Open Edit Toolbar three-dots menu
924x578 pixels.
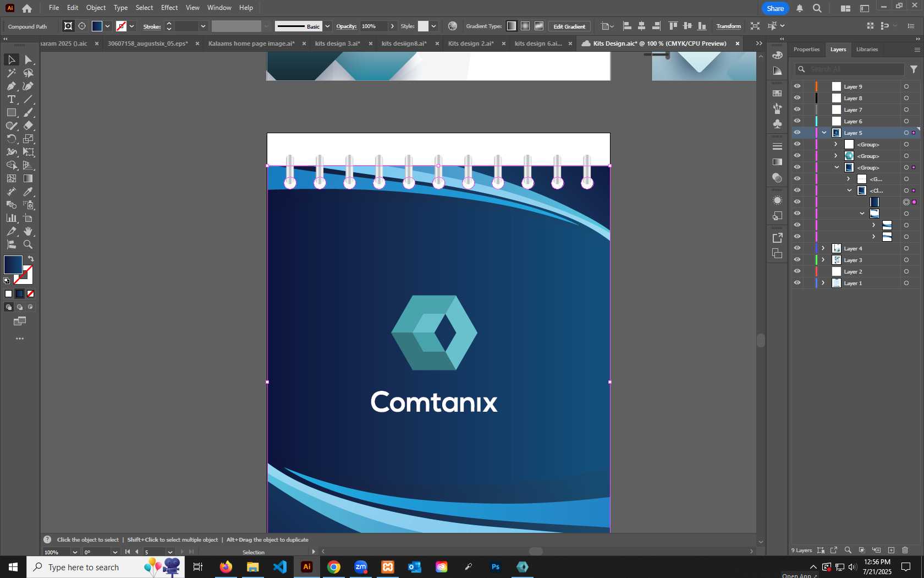pyautogui.click(x=20, y=339)
